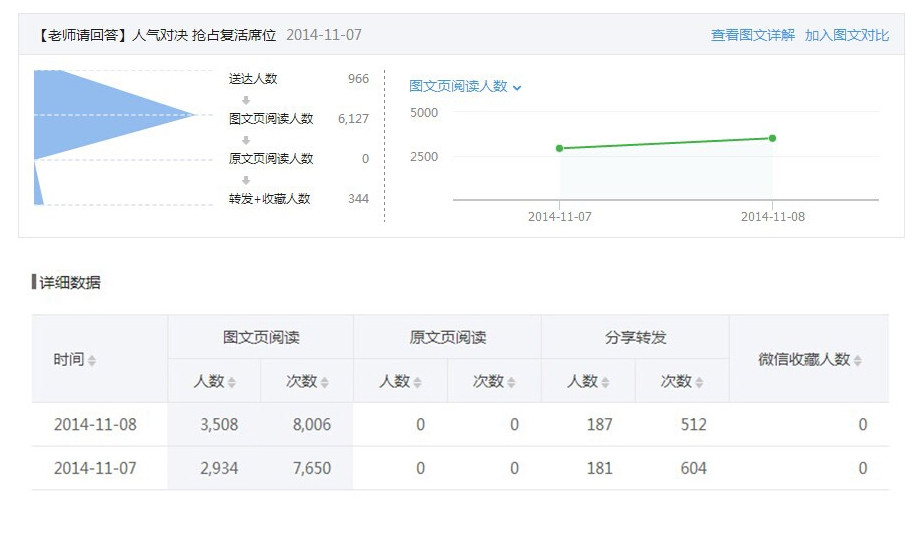Click cell value 3,508
Viewport: 920px width, 555px height.
click(219, 424)
